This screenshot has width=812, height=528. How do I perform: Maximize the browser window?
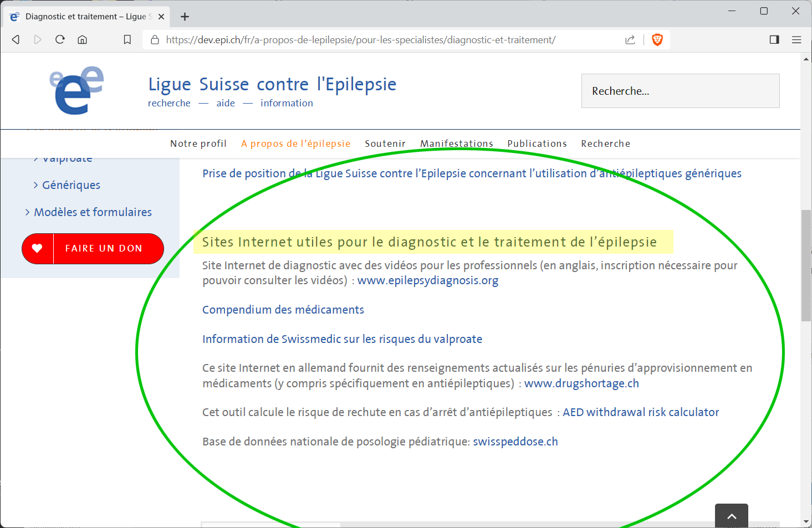[764, 11]
